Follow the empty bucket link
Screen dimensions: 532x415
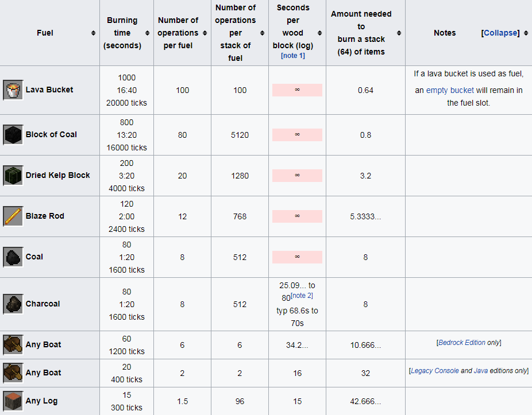[450, 90]
